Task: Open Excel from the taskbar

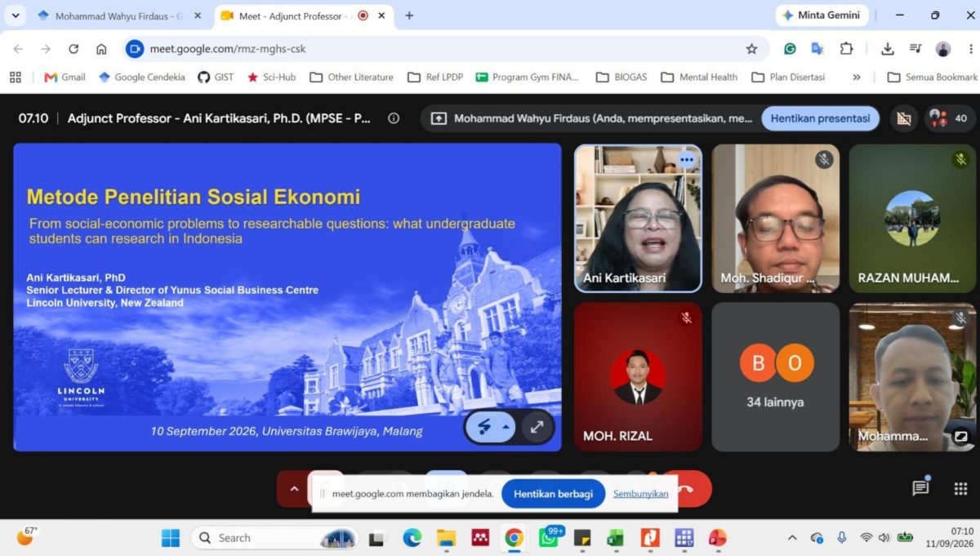Action: click(x=615, y=538)
